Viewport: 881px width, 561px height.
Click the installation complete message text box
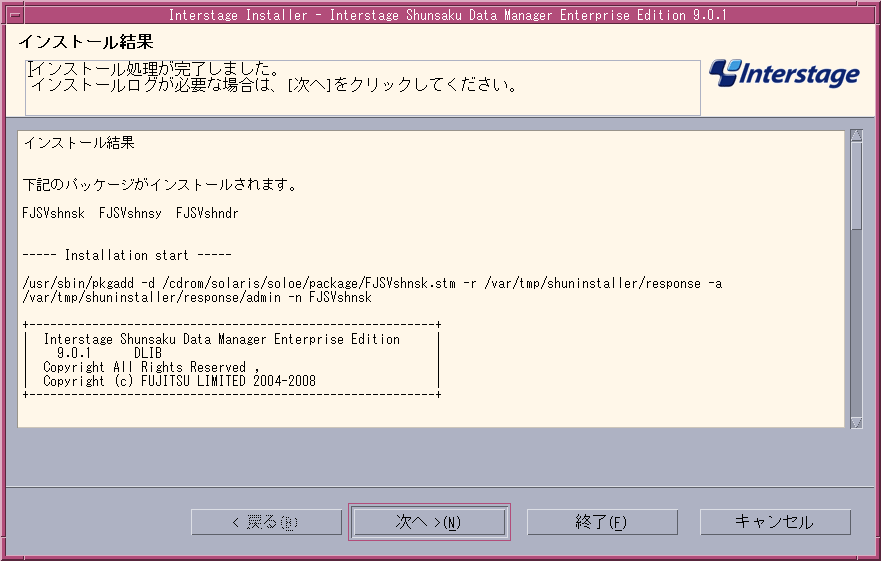tap(363, 88)
